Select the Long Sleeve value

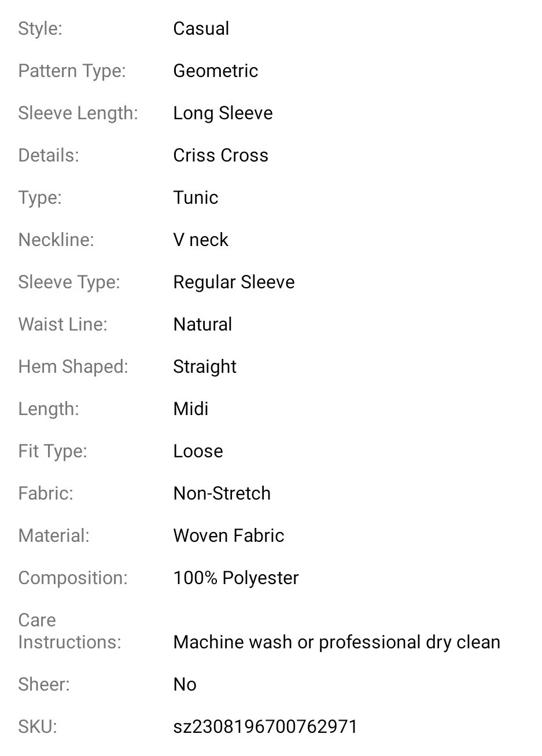[223, 113]
